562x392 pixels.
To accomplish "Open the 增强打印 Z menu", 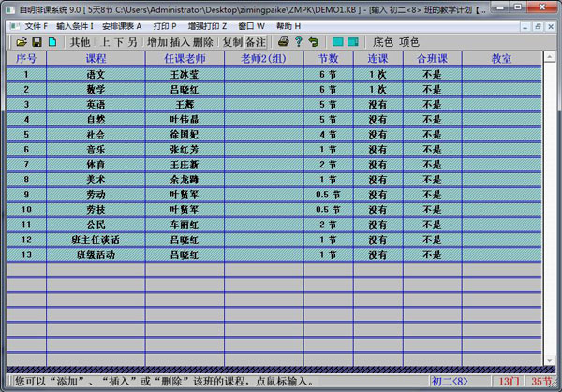I will coord(206,26).
